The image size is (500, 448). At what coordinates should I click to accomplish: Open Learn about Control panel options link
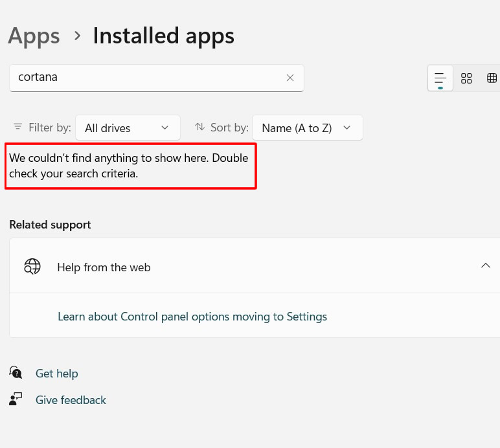[x=192, y=317]
